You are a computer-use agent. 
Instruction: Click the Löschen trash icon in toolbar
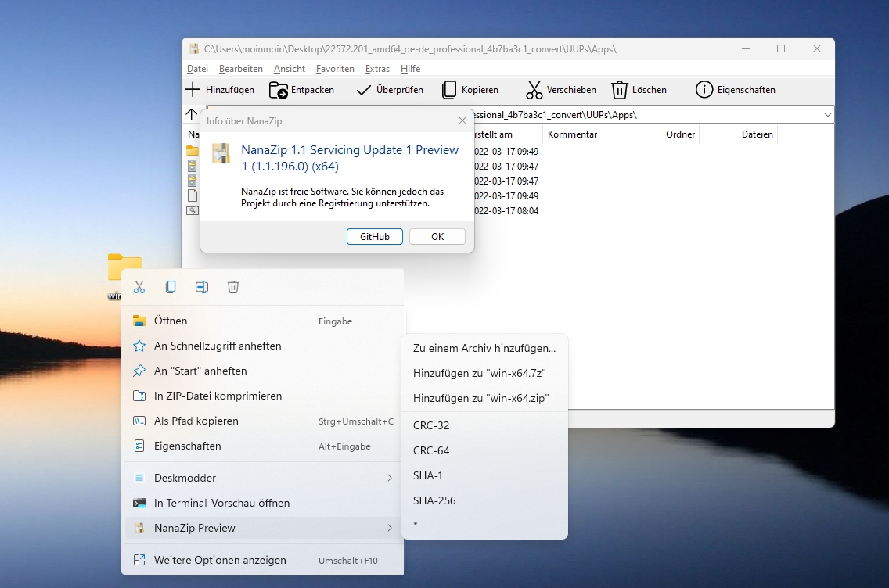[619, 89]
